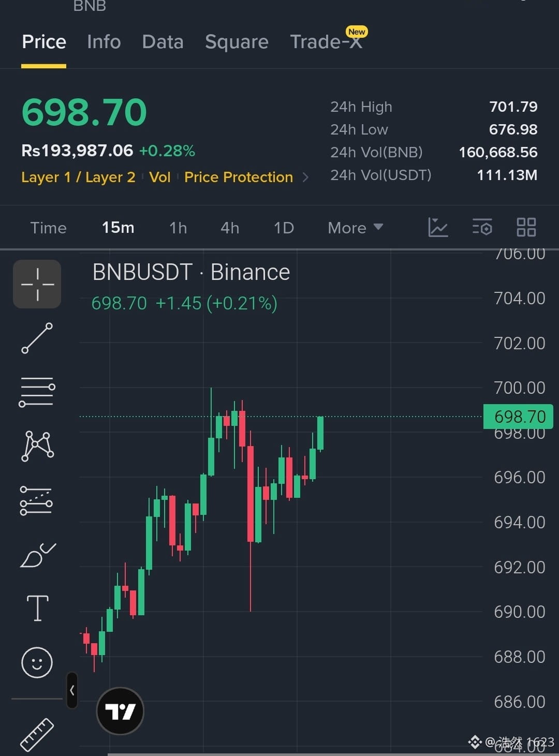The width and height of the screenshot is (559, 756).
Task: Tap the +1.45 (+0.21%) change text
Action: pyautogui.click(x=216, y=303)
